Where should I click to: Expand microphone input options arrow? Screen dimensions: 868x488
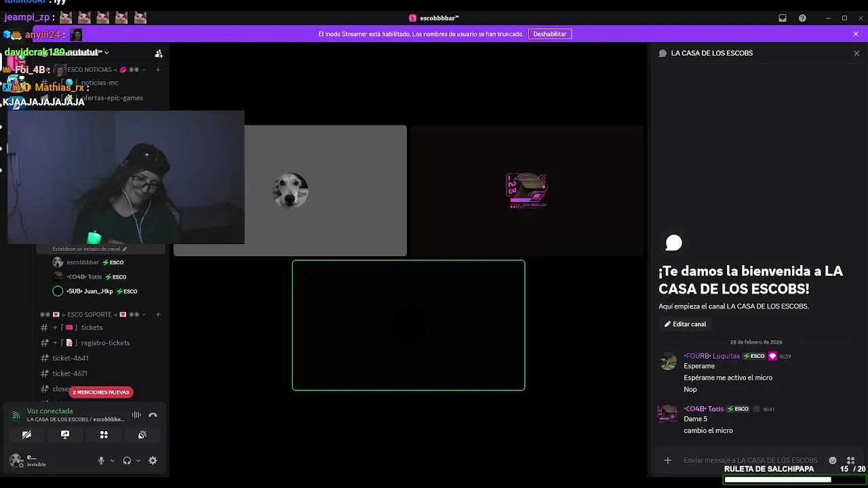113,460
